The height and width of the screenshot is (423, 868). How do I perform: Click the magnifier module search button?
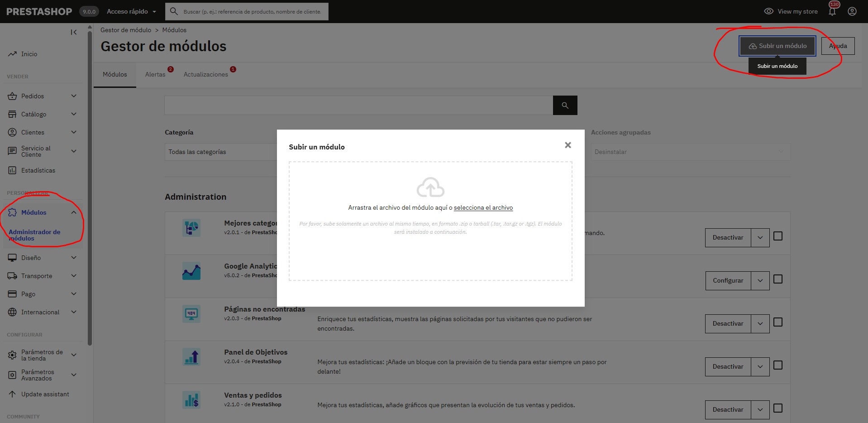[565, 105]
